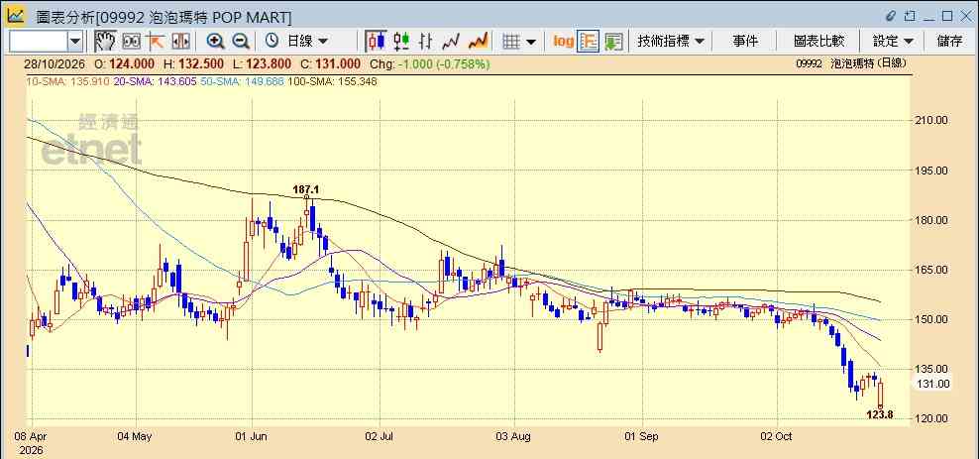The image size is (980, 459).
Task: Click the 180.00 axis label
Action: coord(931,220)
